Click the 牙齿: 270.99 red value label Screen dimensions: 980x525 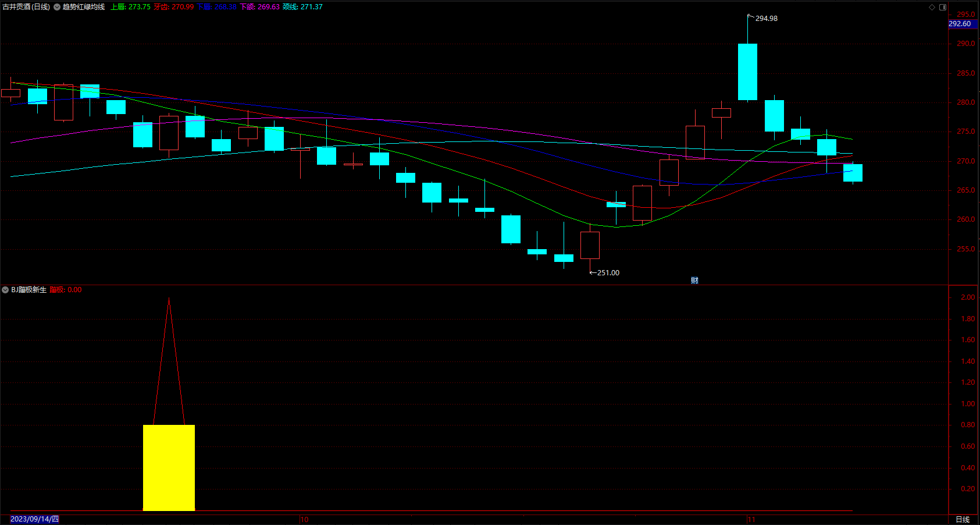[x=174, y=7]
